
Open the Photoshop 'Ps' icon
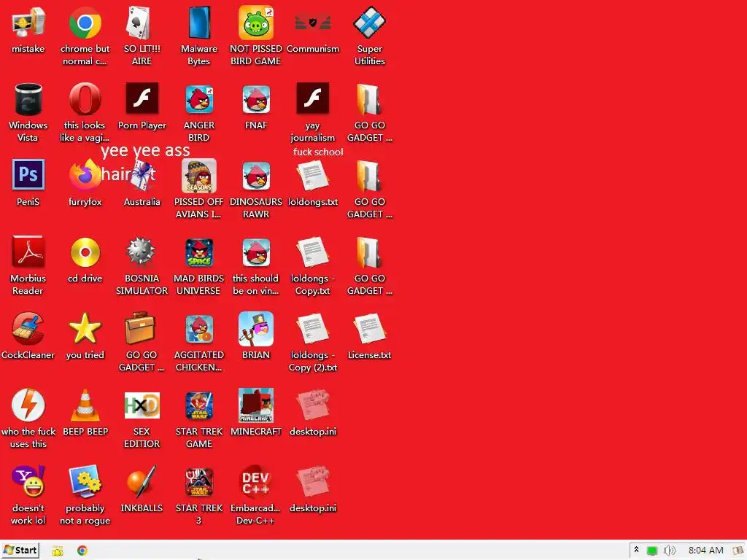28,175
